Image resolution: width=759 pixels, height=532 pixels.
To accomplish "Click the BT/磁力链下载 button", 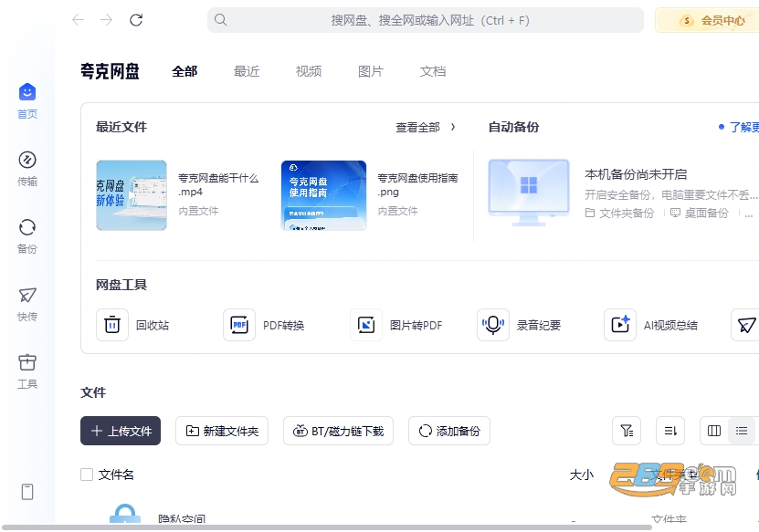I will (338, 431).
